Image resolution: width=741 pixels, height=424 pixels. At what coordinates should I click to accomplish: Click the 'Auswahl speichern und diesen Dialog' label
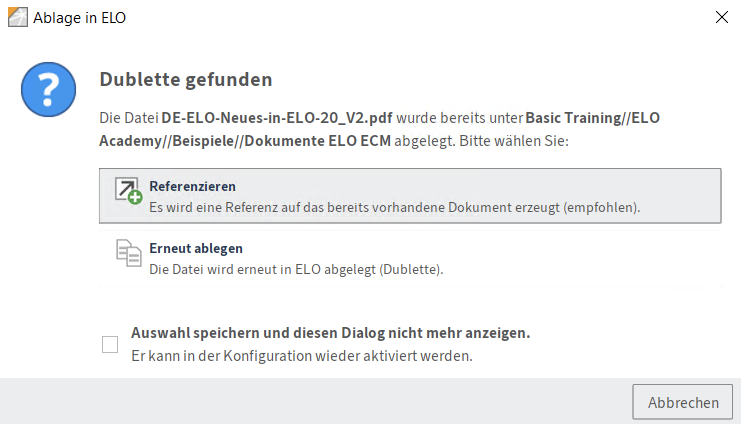click(x=330, y=333)
